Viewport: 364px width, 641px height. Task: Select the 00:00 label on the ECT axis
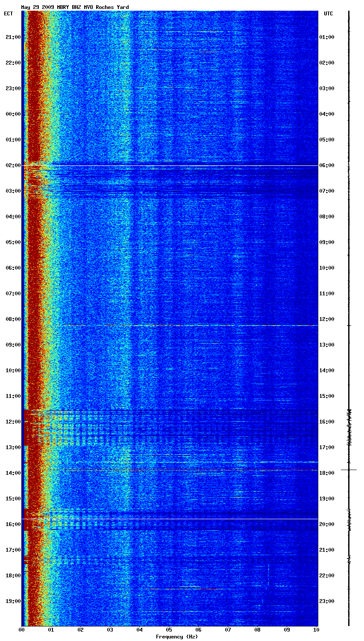[12, 114]
